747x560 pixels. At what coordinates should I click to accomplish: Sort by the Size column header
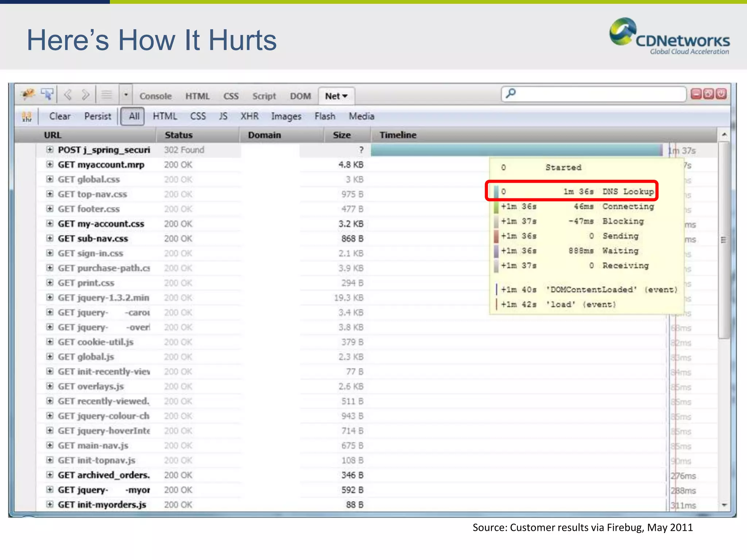(x=348, y=135)
